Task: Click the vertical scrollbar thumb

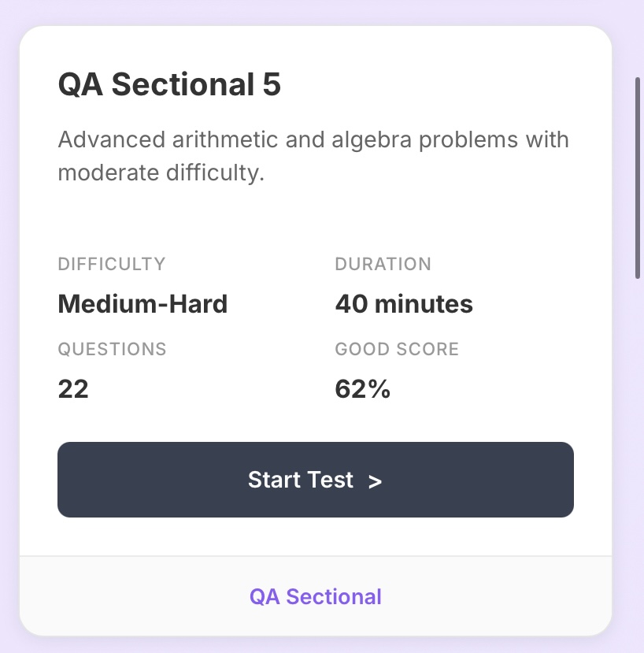Action: 638,178
